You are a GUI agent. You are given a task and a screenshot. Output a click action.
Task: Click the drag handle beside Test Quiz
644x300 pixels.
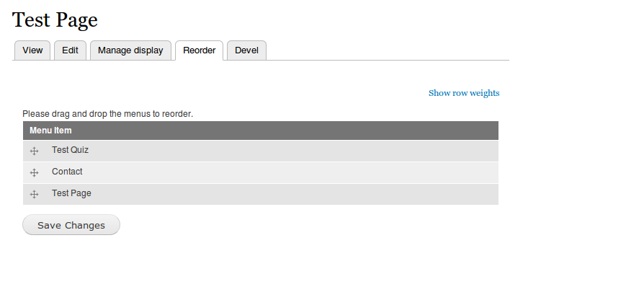pyautogui.click(x=34, y=151)
